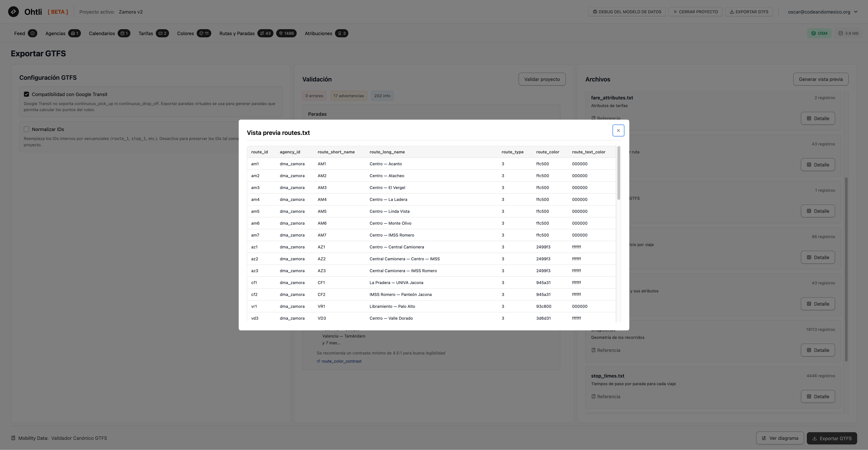Close the routes.txt preview dialog
Viewport: 868px width, 450px height.
pos(618,130)
